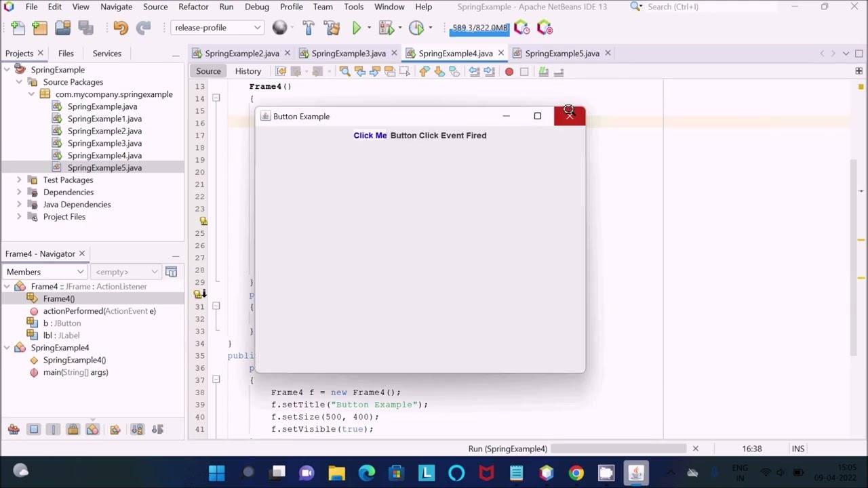
Task: Click the Debug Project toolbar icon
Action: 387,28
